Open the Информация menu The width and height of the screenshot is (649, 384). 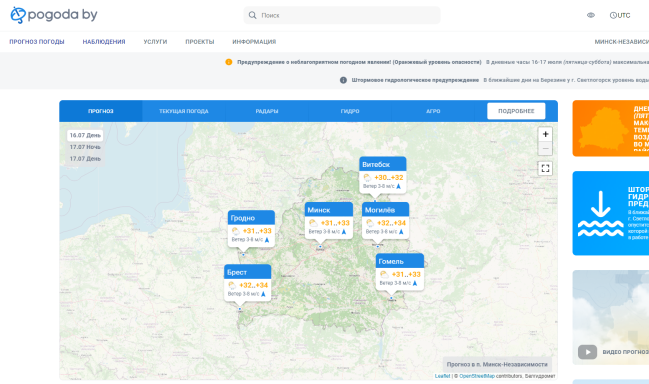[x=254, y=42]
